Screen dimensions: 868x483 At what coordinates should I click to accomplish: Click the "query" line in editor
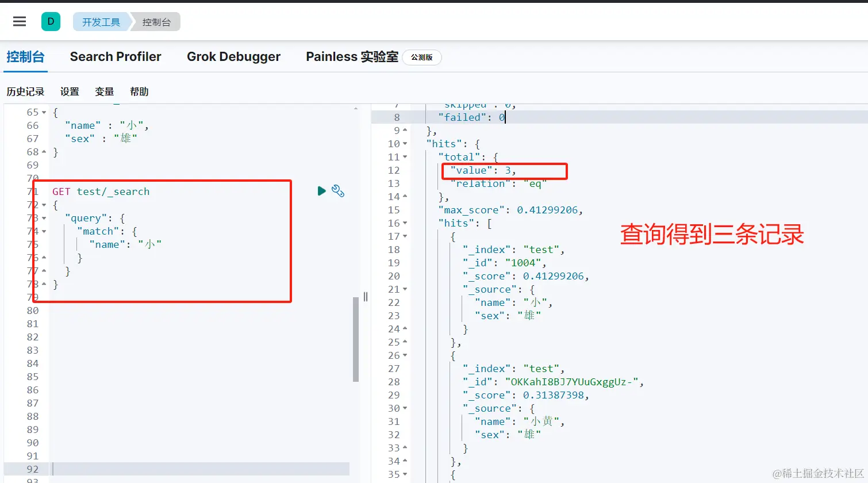[x=95, y=218]
